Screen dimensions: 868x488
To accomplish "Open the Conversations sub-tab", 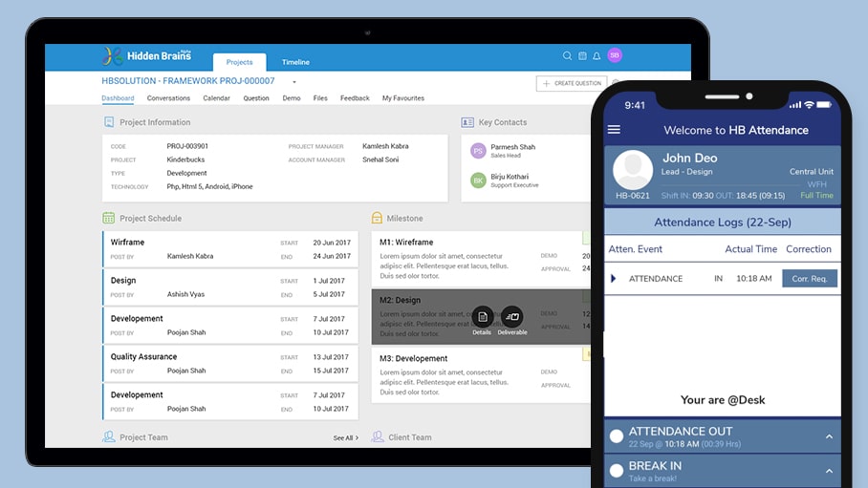I will pos(168,98).
